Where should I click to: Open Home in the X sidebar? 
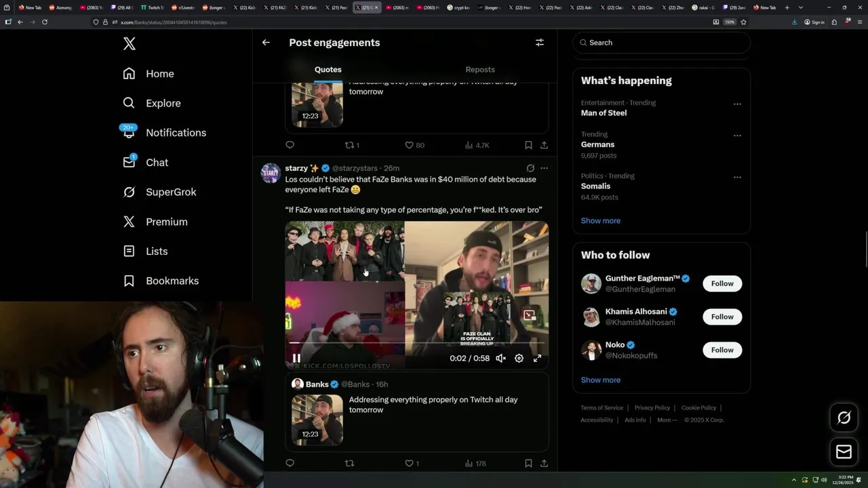[x=149, y=74]
